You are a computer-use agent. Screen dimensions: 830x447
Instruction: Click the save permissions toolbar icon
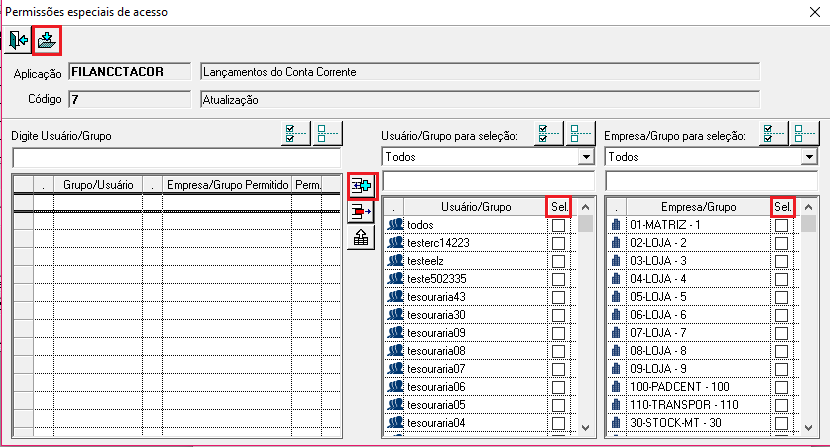click(x=47, y=40)
